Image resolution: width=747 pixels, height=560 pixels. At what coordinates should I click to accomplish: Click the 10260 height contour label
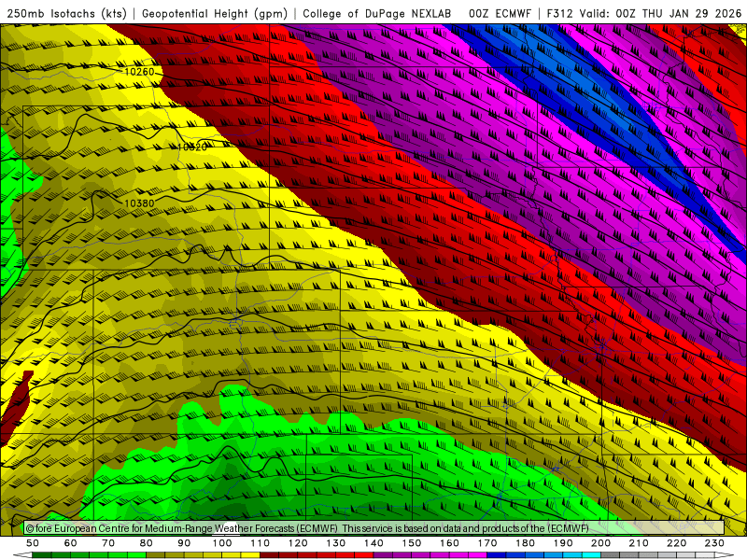(139, 72)
